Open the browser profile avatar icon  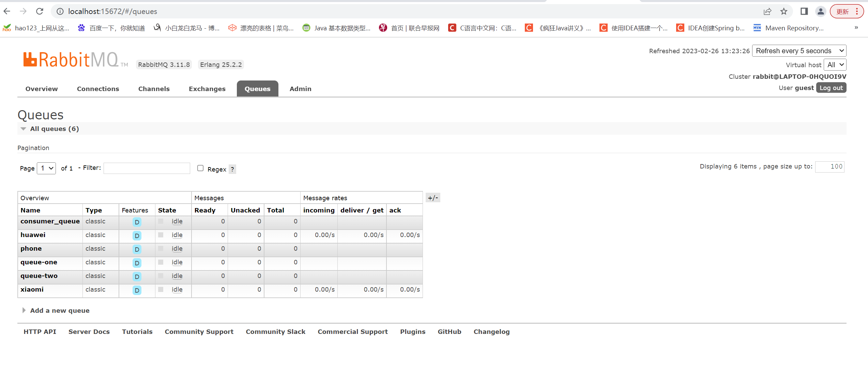click(x=821, y=11)
